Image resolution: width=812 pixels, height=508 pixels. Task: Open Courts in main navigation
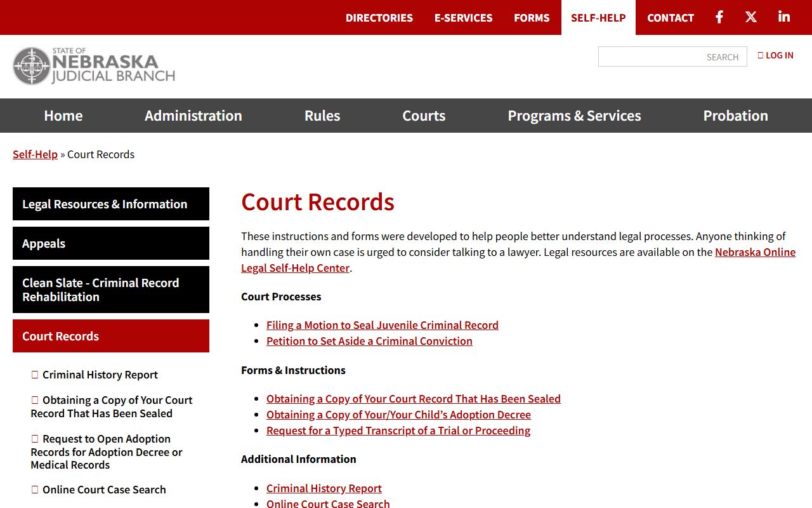click(424, 116)
